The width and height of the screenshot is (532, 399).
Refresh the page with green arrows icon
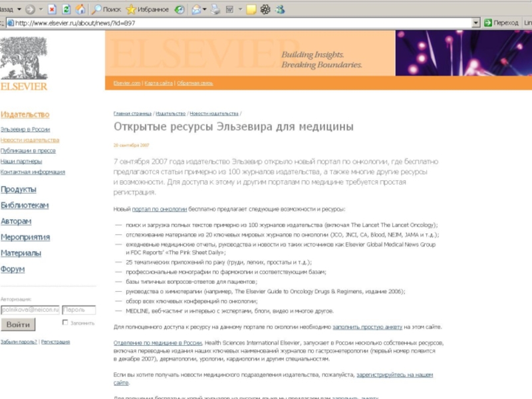click(66, 9)
